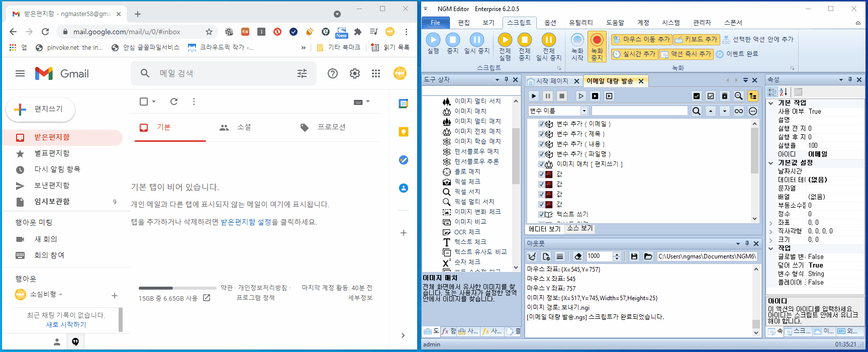Screen dimensions: 868x352
Task: Select the 텐서플로우 추론 tool in toolbox
Action: tap(476, 161)
